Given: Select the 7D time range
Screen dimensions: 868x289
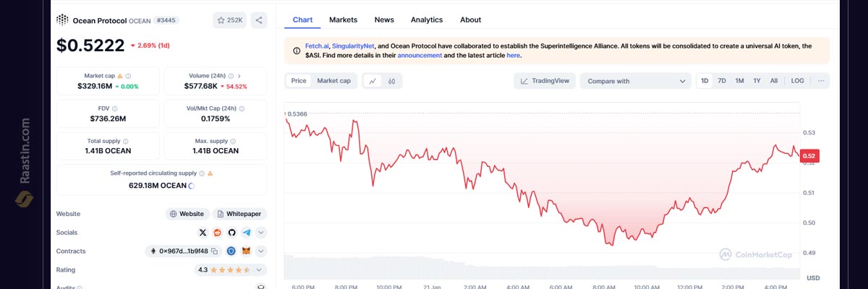Looking at the screenshot, I should pyautogui.click(x=721, y=81).
